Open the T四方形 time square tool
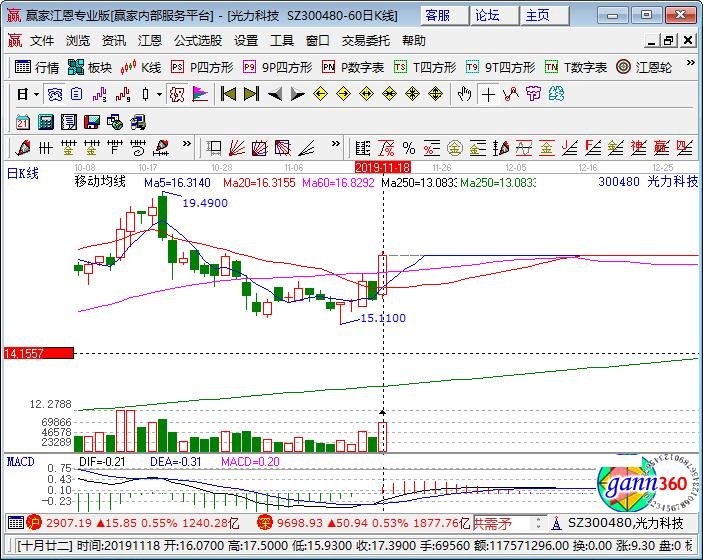Screen dimensions: 703x560 point(425,67)
